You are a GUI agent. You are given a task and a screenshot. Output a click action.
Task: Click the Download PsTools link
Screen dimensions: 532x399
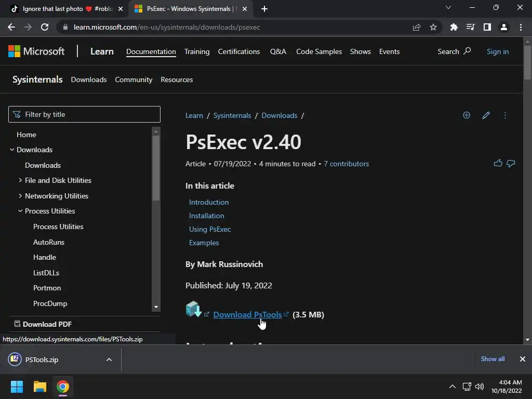(247, 314)
